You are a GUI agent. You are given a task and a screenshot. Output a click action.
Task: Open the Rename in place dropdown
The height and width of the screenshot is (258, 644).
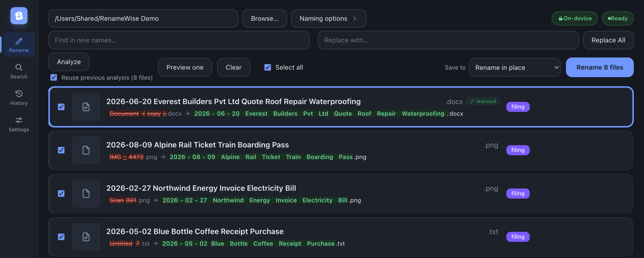pyautogui.click(x=515, y=67)
